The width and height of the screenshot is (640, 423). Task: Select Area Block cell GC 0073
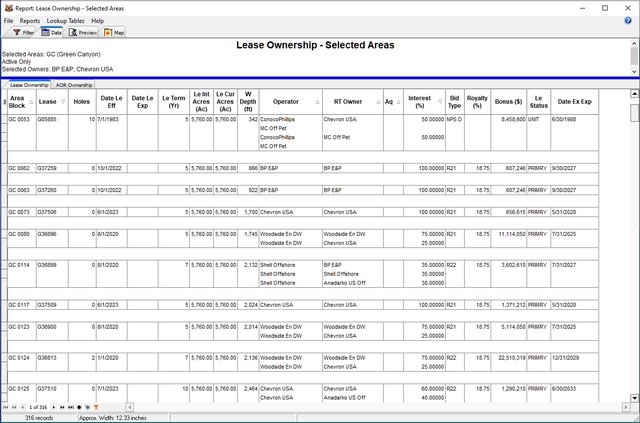coord(22,212)
